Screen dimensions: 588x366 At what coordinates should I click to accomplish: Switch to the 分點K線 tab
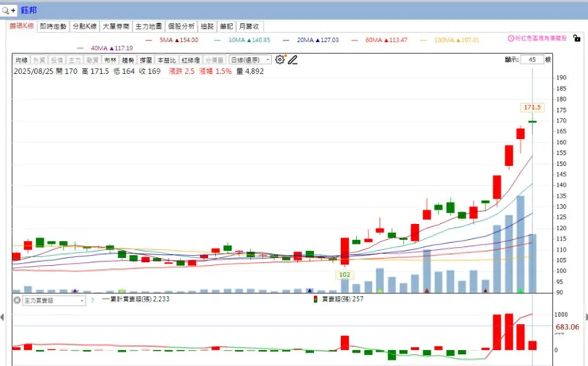pos(84,26)
